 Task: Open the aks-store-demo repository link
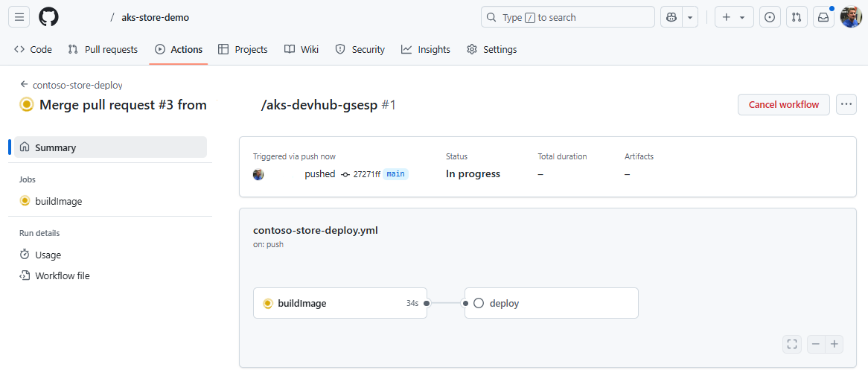pos(156,18)
